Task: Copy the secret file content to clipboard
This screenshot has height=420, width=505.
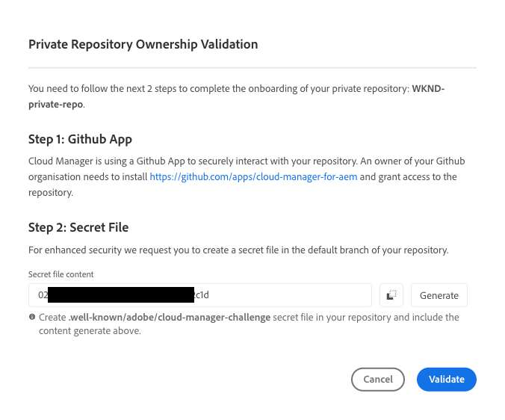Action: (x=391, y=295)
